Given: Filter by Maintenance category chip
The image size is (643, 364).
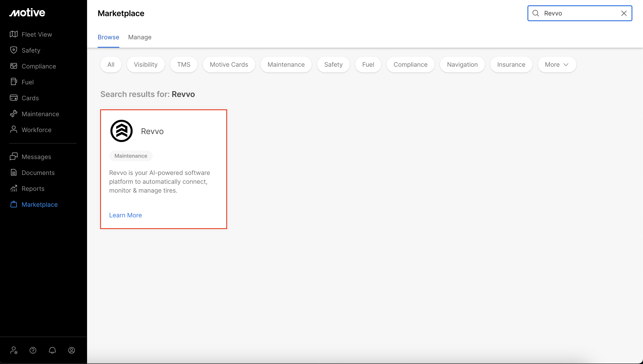Looking at the screenshot, I should click(286, 64).
